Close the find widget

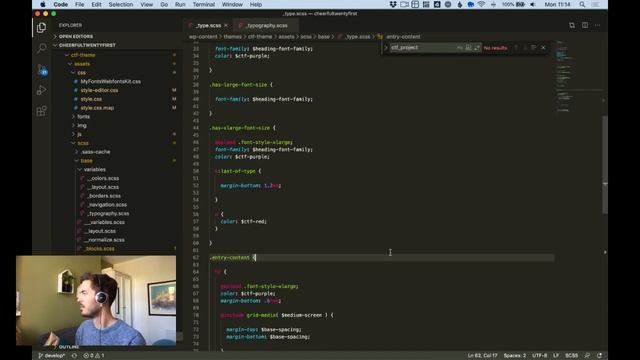pyautogui.click(x=543, y=48)
